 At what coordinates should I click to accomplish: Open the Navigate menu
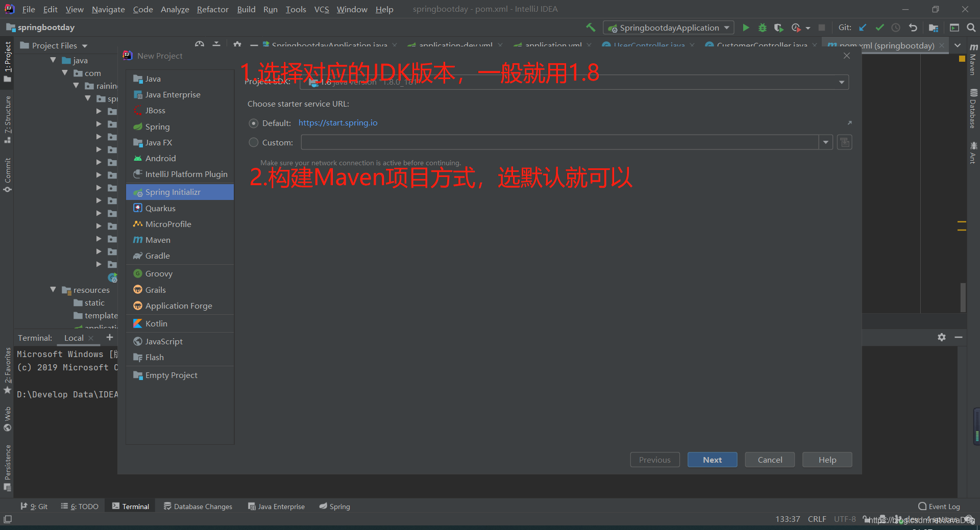(108, 9)
